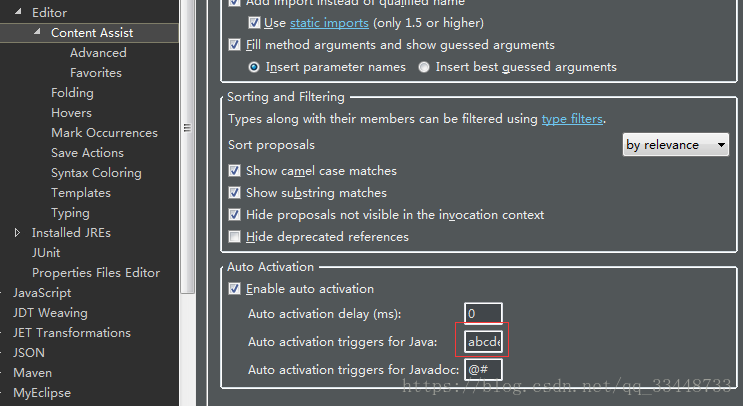The width and height of the screenshot is (743, 406).
Task: Select JET Transformations in the tree
Action: pos(72,333)
